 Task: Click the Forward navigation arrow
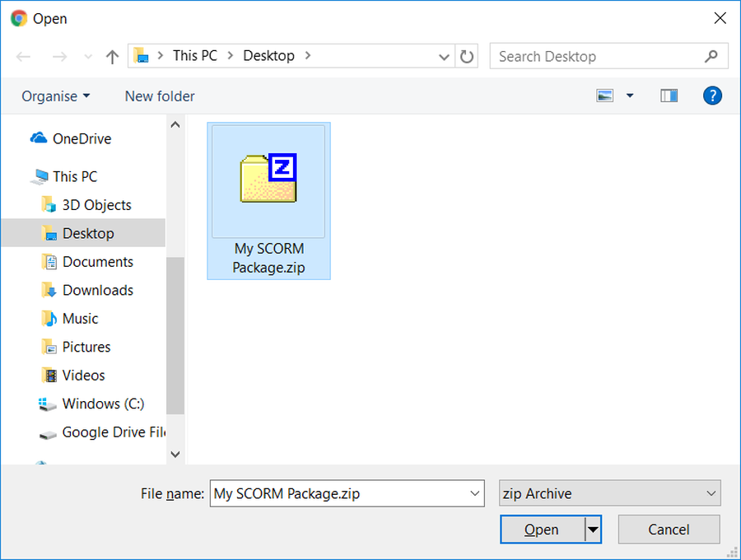[59, 57]
